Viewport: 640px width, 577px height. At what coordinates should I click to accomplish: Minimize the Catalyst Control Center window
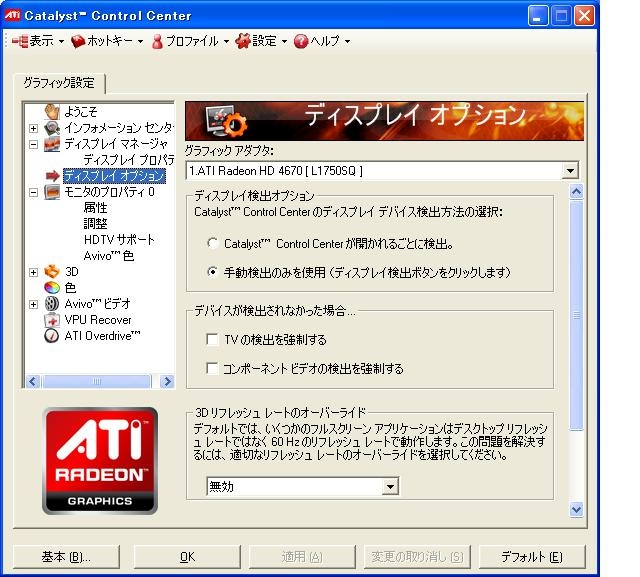click(x=538, y=16)
